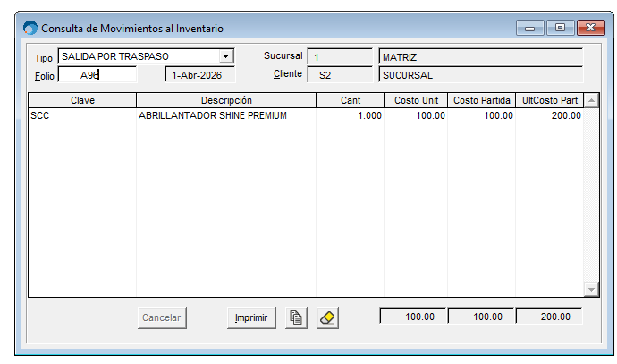Click the Cliente label
This screenshot has width=617, height=364.
[288, 73]
